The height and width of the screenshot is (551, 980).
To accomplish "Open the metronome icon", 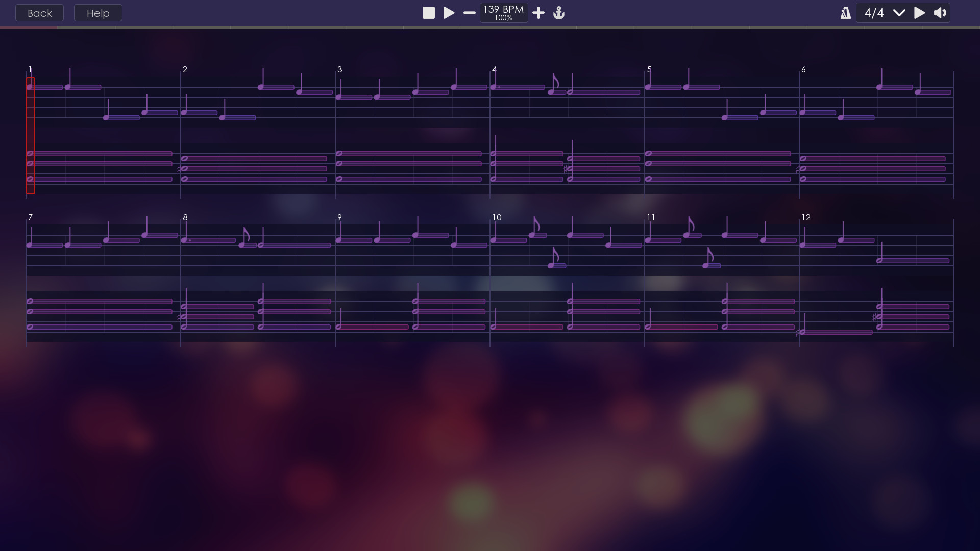I will pyautogui.click(x=845, y=13).
